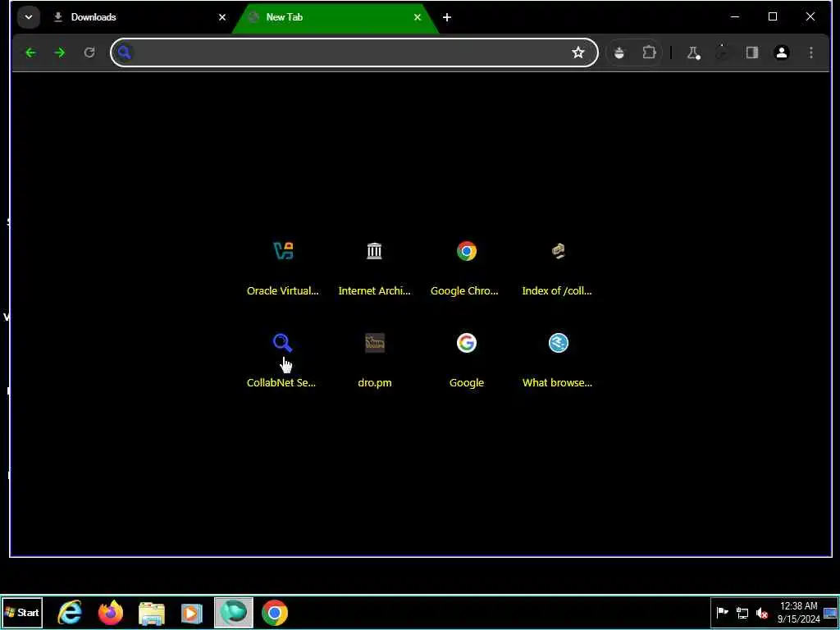
Task: Open the Google 'G' shortcut icon
Action: 467,343
